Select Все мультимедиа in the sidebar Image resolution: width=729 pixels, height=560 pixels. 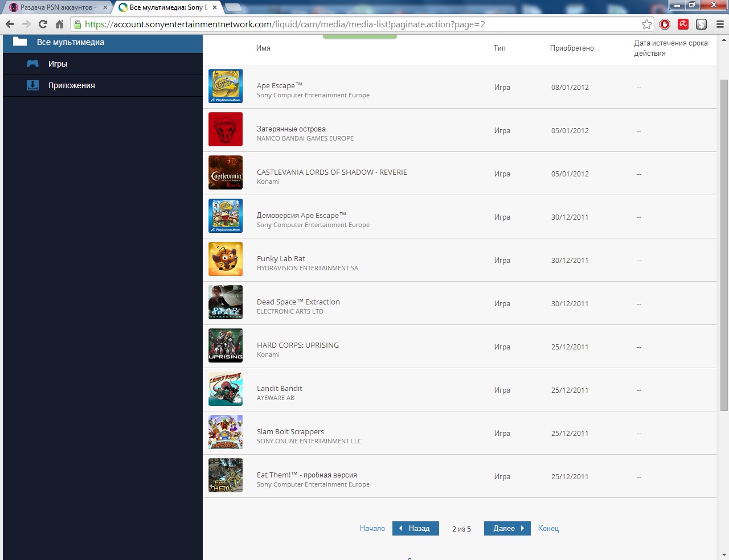[x=103, y=42]
